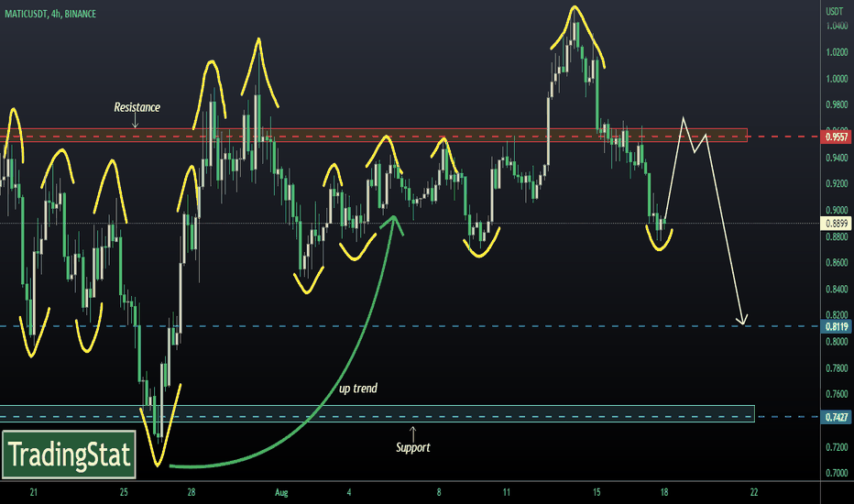Viewport: 854px width, 504px height.
Task: Click the 21 date on time axis
Action: click(x=34, y=493)
